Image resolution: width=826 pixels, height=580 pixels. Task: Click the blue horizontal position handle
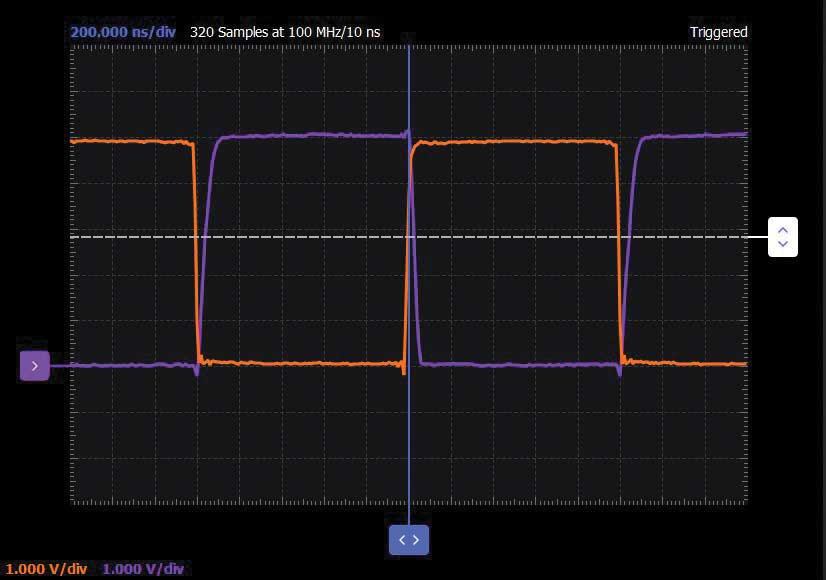tap(409, 540)
